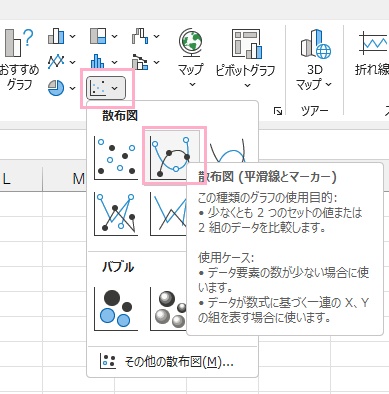Expand the statistical chart dropdown arrow
Image resolution: width=389 pixels, height=394 pixels.
114,62
